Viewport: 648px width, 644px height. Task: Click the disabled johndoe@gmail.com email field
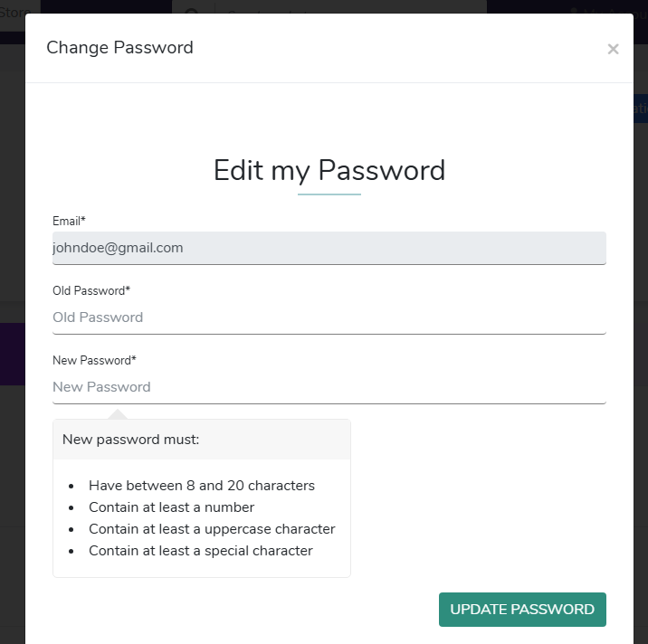pyautogui.click(x=329, y=248)
